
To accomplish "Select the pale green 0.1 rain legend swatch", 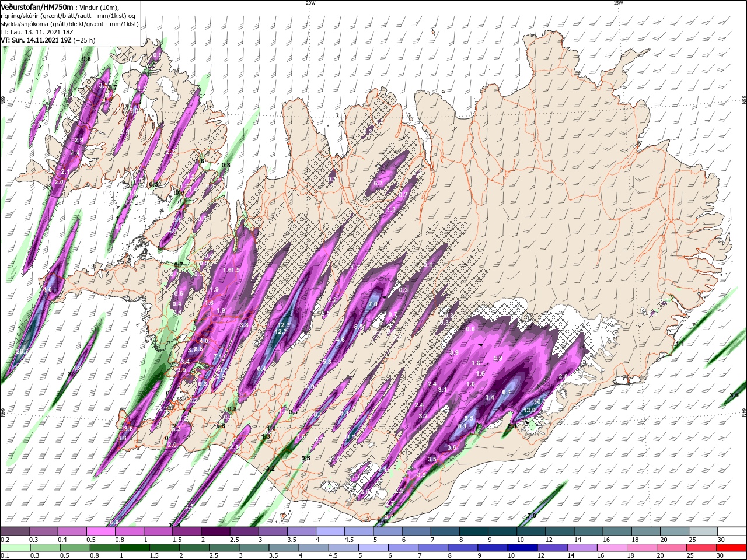I will [15, 548].
